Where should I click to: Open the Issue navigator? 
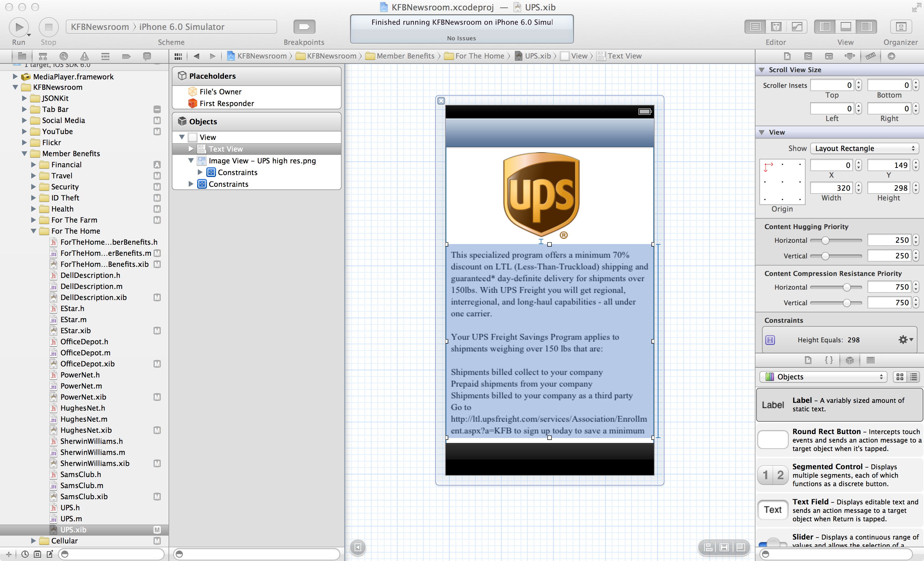tap(84, 56)
